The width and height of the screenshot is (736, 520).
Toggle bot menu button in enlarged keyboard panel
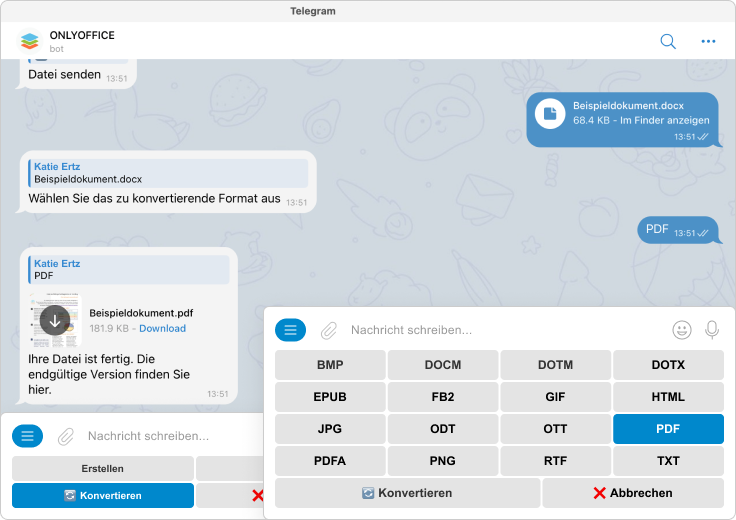[x=290, y=330]
